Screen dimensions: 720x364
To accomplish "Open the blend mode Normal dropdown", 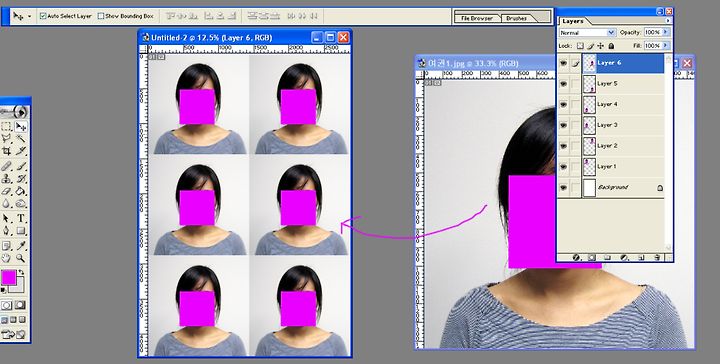I will (x=587, y=33).
